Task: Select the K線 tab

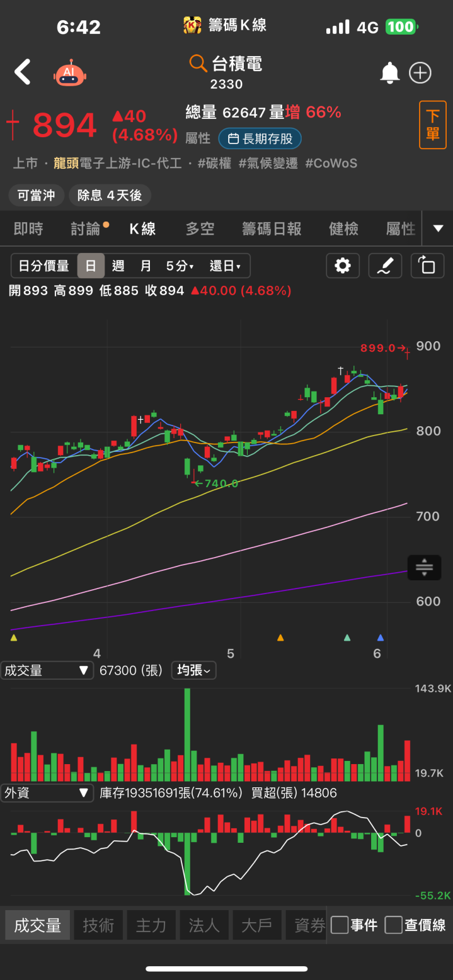Action: pyautogui.click(x=143, y=229)
